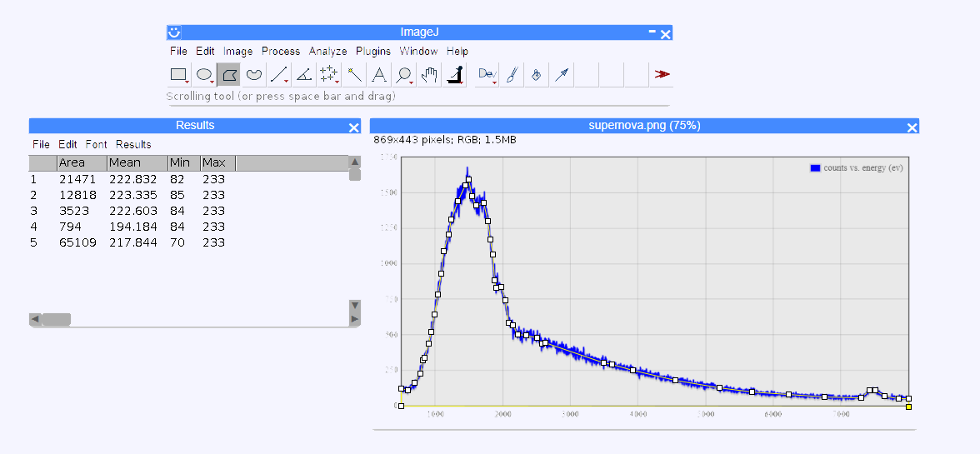
Task: Click the Results scrollbar down arrow
Action: coord(355,306)
